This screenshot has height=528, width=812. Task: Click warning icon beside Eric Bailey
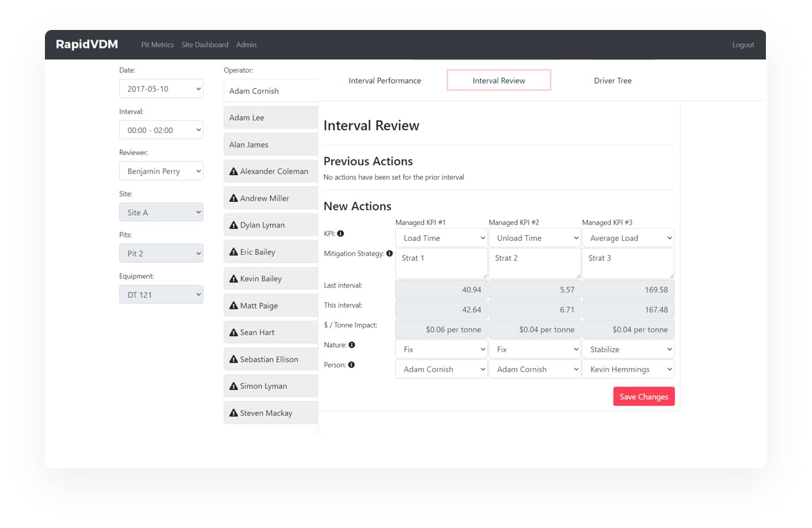[x=233, y=251]
